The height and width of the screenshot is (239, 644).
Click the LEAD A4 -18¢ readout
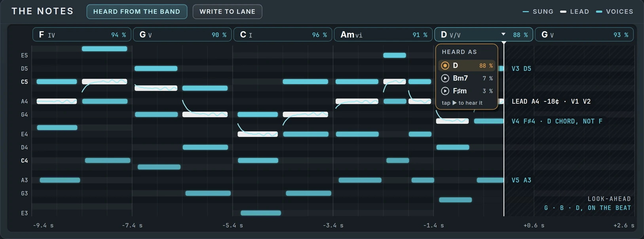click(x=551, y=101)
